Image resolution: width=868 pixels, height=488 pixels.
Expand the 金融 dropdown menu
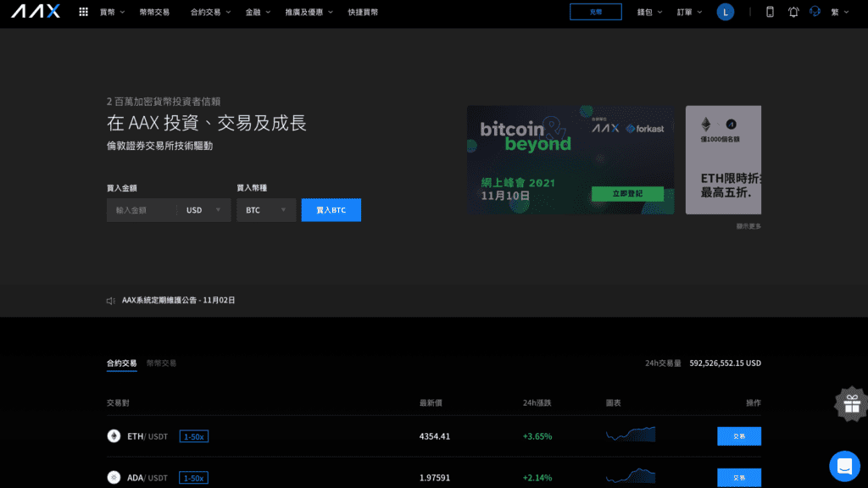[258, 12]
